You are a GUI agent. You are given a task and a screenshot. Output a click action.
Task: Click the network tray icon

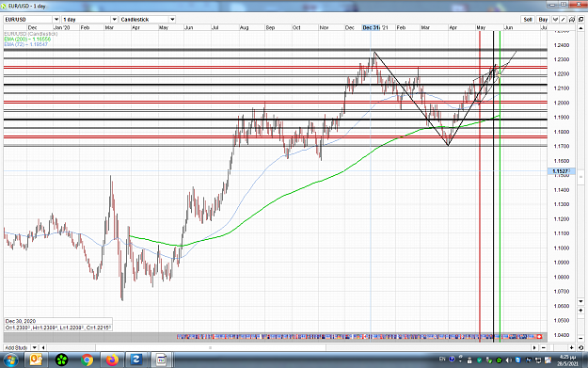[538, 360]
